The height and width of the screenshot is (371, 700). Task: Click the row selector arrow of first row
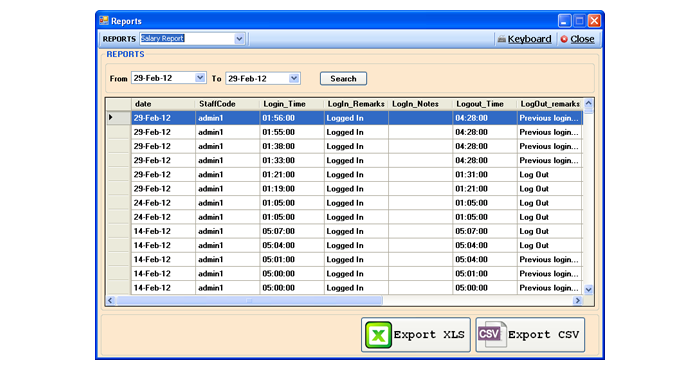(111, 117)
